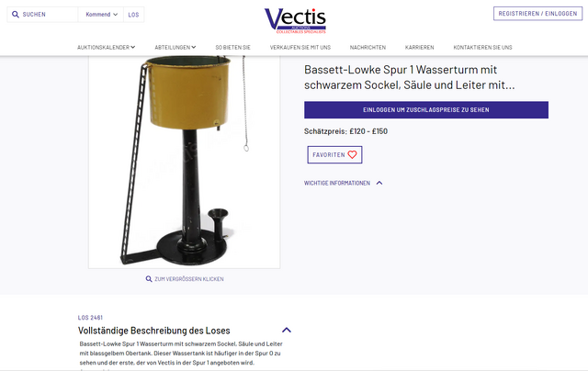Open the Kommend dropdown
The height and width of the screenshot is (371, 588).
click(101, 15)
